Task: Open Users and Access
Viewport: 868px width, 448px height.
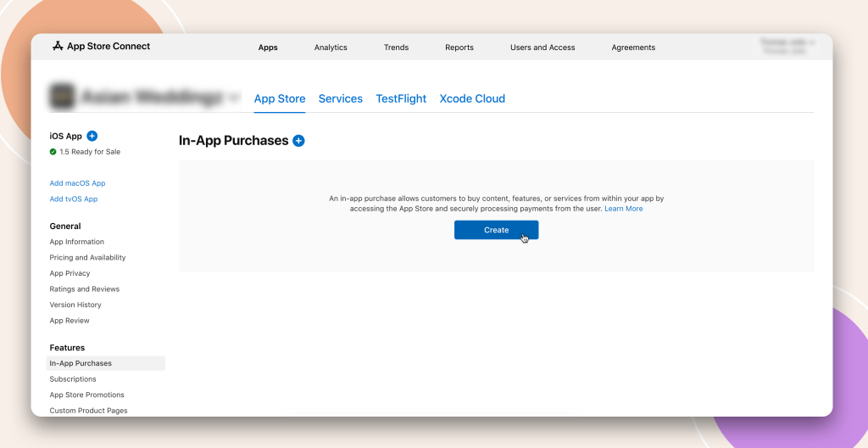Action: [542, 48]
